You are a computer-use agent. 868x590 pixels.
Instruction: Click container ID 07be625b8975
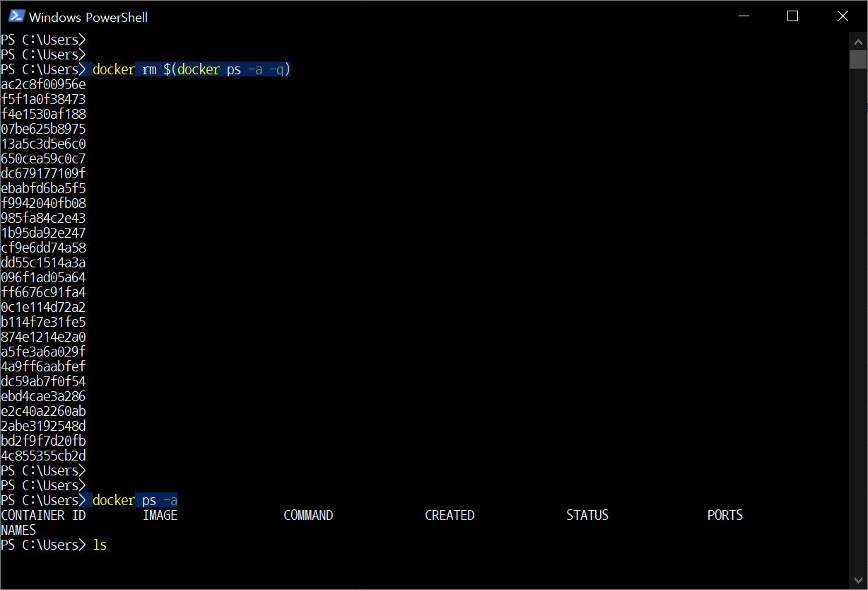[44, 129]
